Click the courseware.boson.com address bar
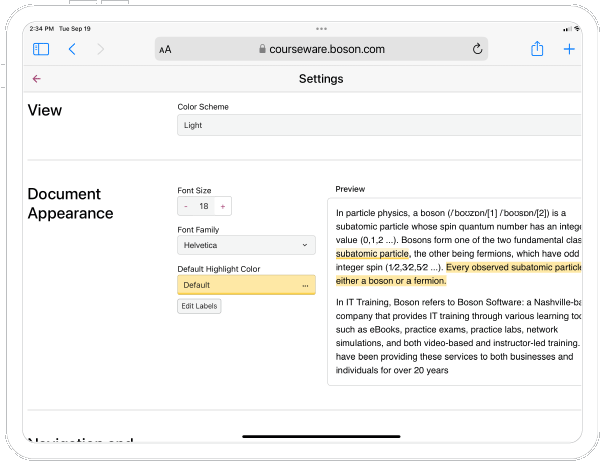This screenshot has width=601, height=462. point(320,49)
